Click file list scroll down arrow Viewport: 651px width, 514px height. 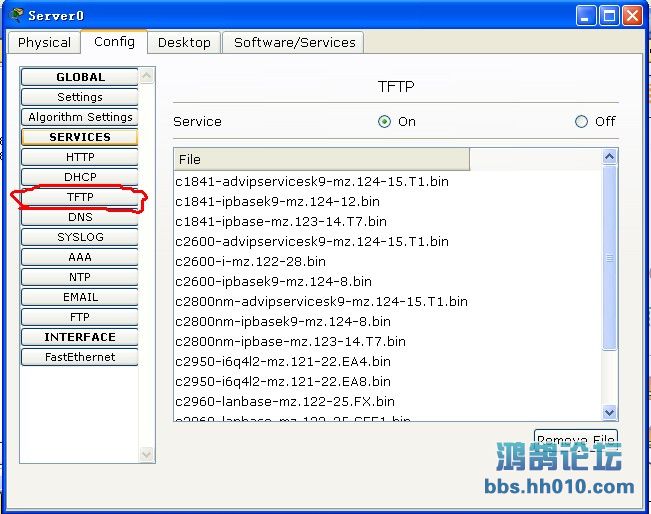click(609, 412)
